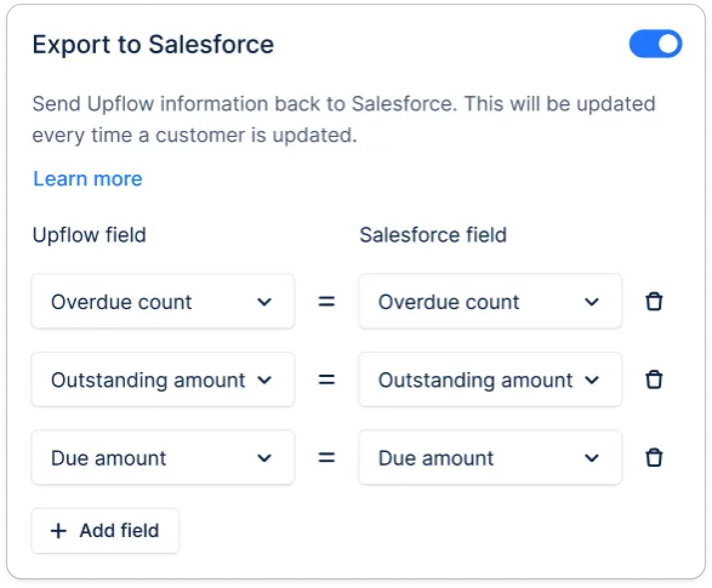The image size is (712, 588).
Task: Open the Upflow field Due amount dropdown
Action: point(163,457)
